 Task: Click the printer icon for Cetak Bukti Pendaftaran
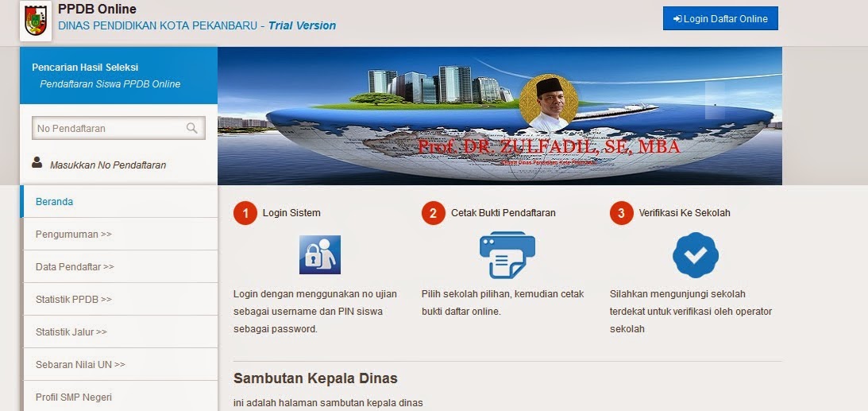pyautogui.click(x=507, y=255)
